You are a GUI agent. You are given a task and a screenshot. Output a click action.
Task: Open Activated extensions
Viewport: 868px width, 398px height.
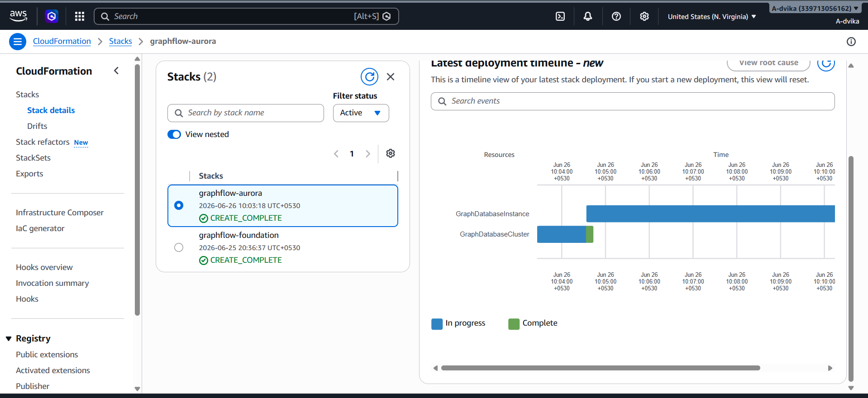click(53, 370)
